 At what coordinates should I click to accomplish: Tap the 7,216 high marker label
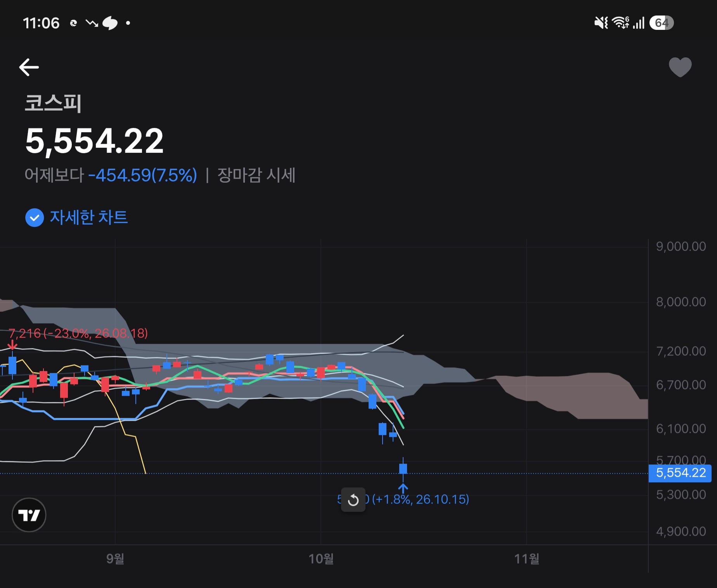click(78, 334)
